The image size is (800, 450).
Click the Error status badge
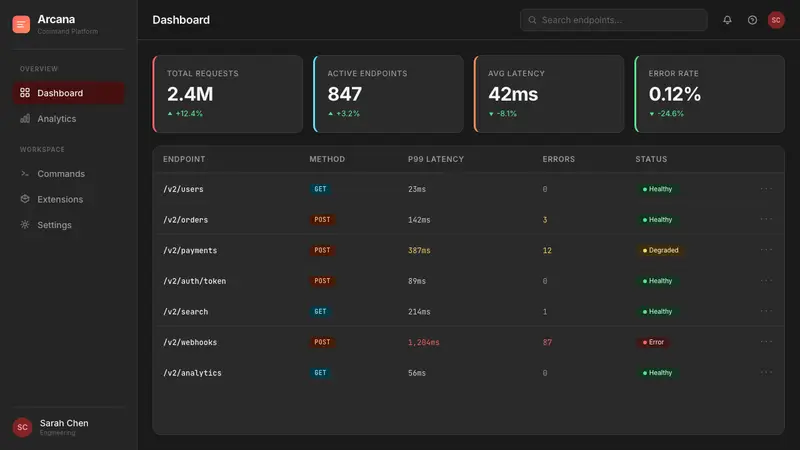pos(653,342)
